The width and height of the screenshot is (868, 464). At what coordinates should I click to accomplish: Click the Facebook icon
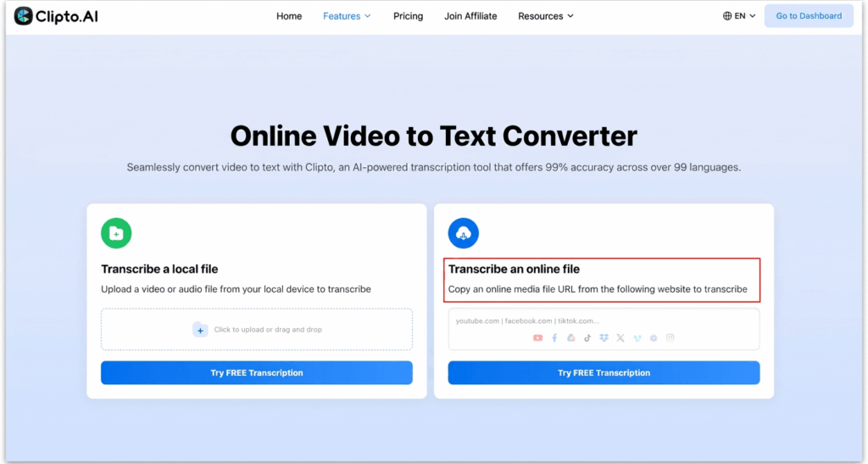[554, 338]
